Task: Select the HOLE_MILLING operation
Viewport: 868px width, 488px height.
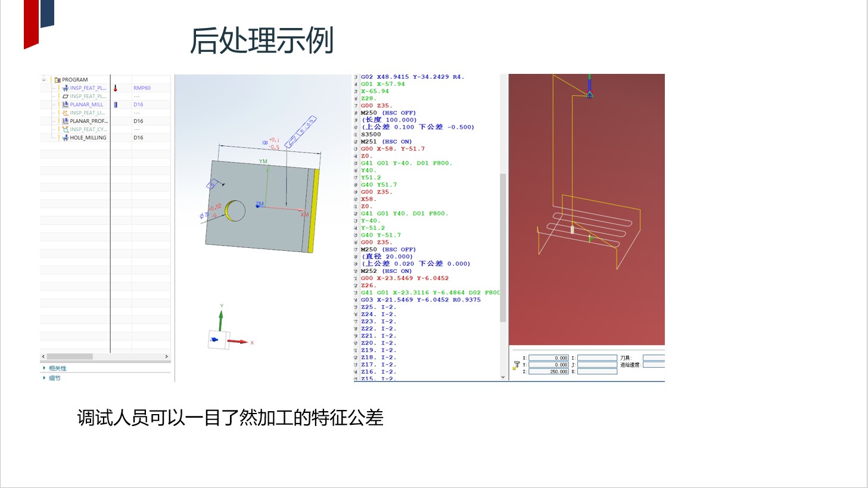Action: pyautogui.click(x=88, y=138)
